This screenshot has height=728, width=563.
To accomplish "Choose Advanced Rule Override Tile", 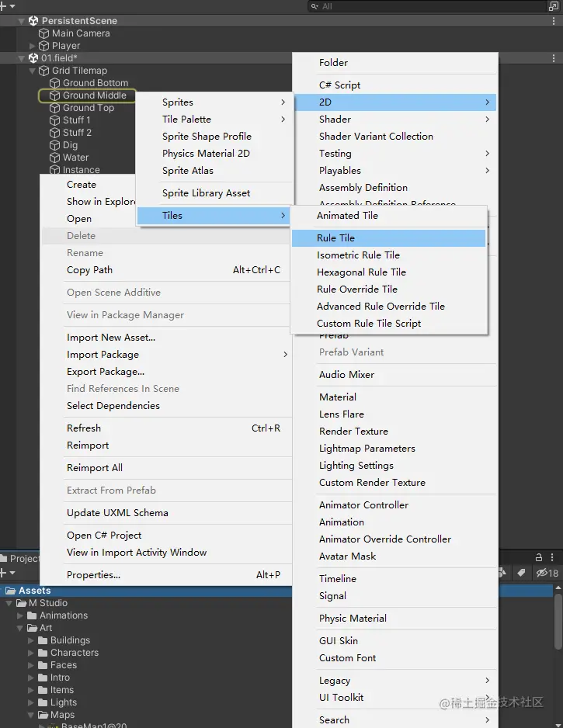I will (x=388, y=307).
